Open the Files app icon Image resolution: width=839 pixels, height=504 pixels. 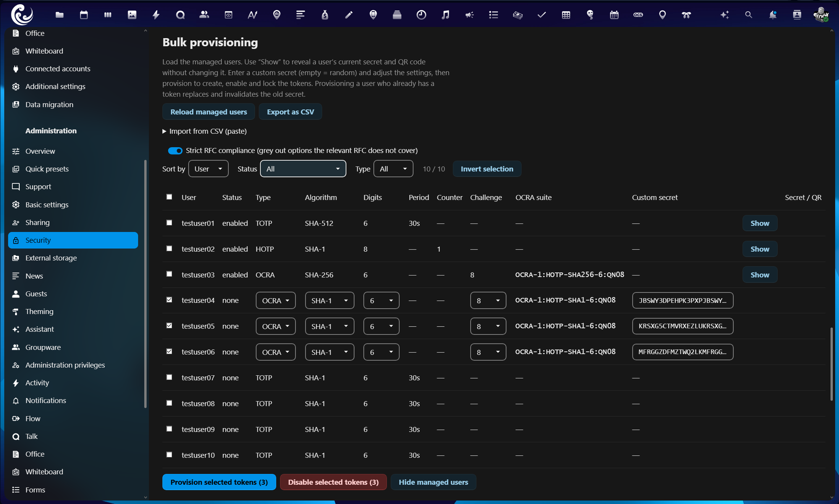tap(60, 15)
